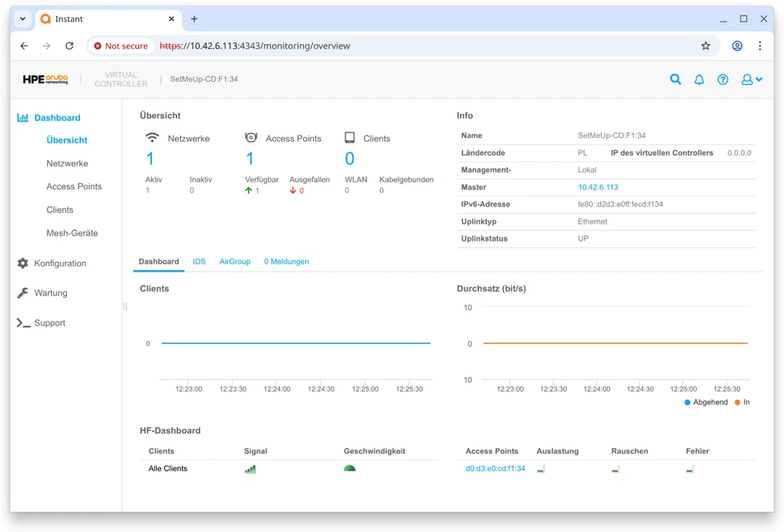Click the signal strength bars for Alle Clients
Image resolution: width=784 pixels, height=532 pixels.
pos(250,469)
